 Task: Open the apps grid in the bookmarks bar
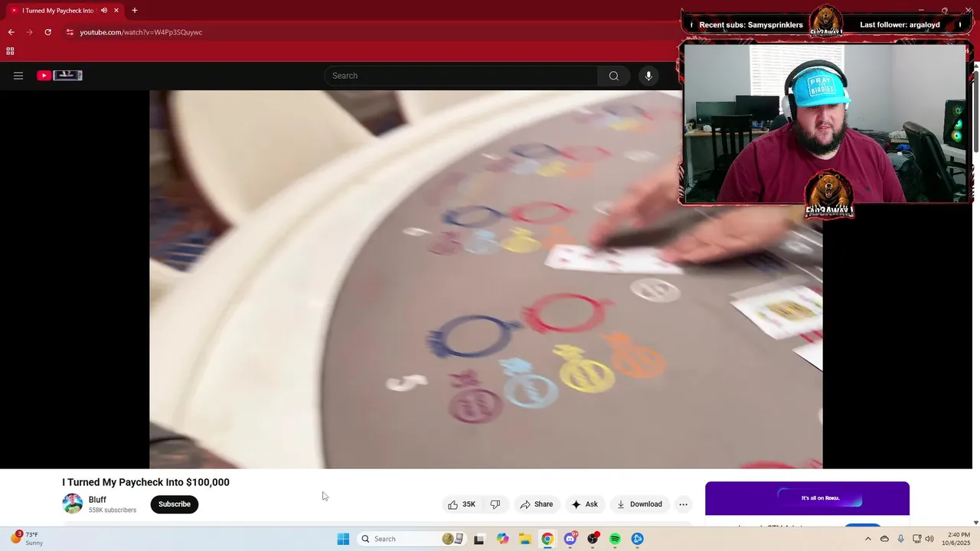tap(10, 51)
